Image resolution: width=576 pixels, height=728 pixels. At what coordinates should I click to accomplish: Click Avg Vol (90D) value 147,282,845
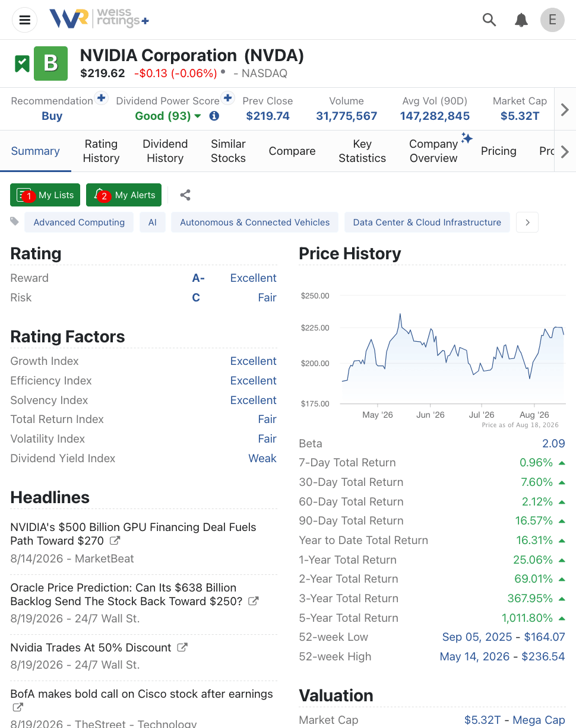[x=435, y=116]
